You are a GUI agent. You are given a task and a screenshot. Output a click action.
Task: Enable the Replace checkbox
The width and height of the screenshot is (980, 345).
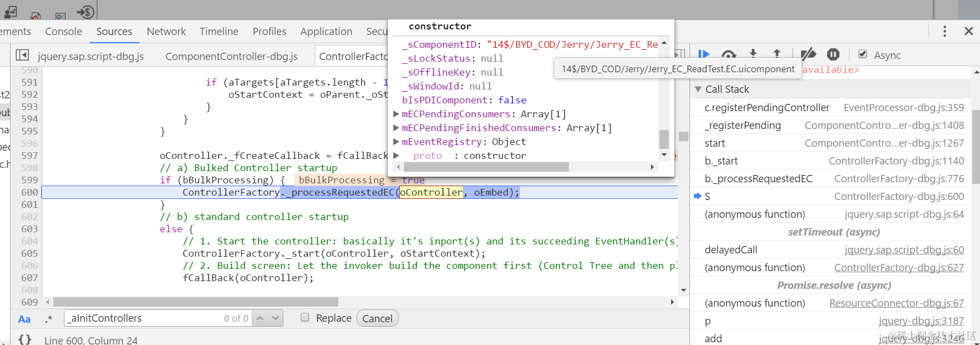[304, 317]
